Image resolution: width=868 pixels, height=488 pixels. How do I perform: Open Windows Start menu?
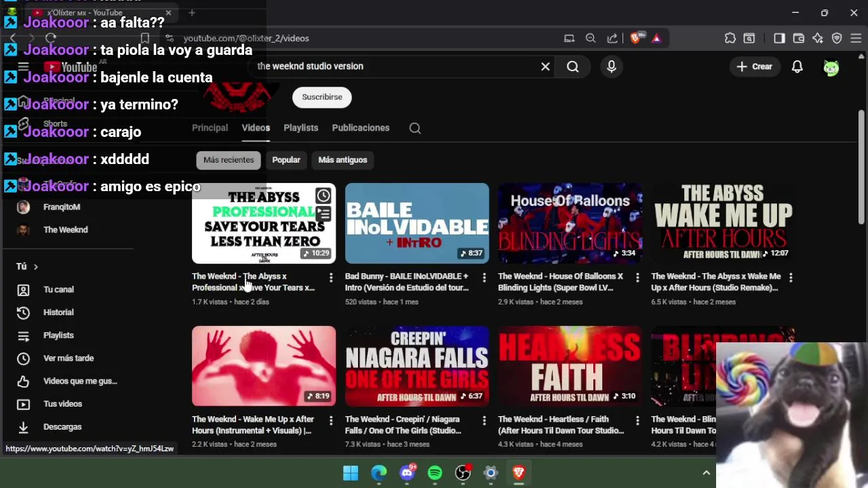pyautogui.click(x=351, y=473)
